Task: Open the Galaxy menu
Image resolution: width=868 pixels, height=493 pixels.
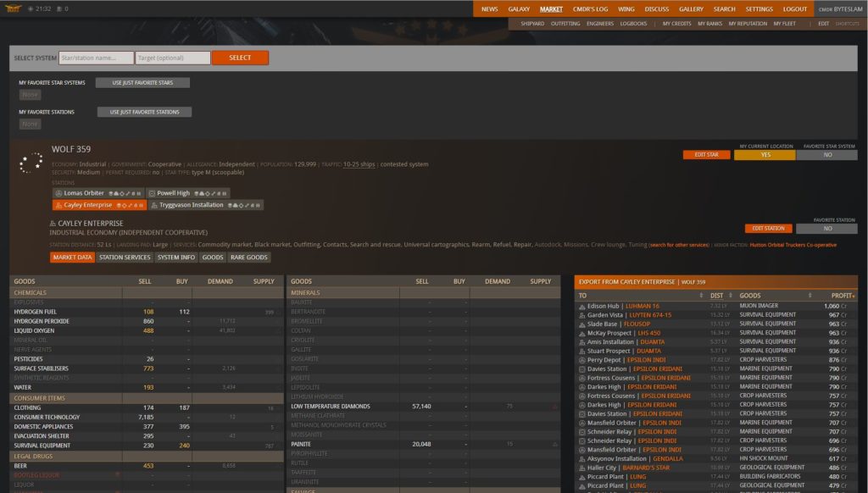Action: click(x=519, y=8)
